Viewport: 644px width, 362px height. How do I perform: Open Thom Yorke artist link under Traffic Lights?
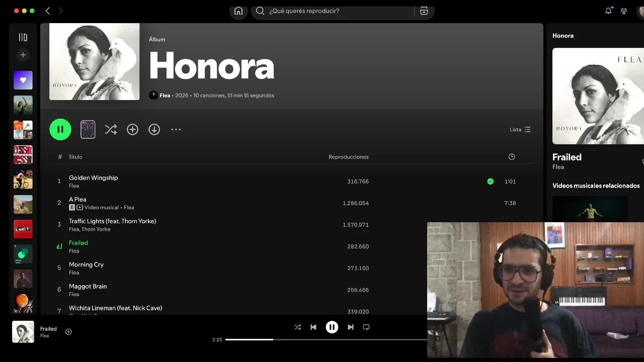point(96,229)
